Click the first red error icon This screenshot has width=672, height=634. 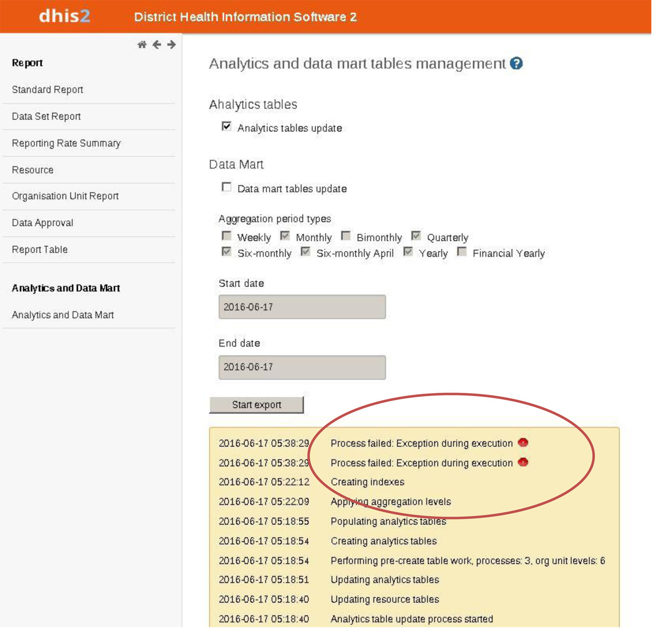[523, 442]
